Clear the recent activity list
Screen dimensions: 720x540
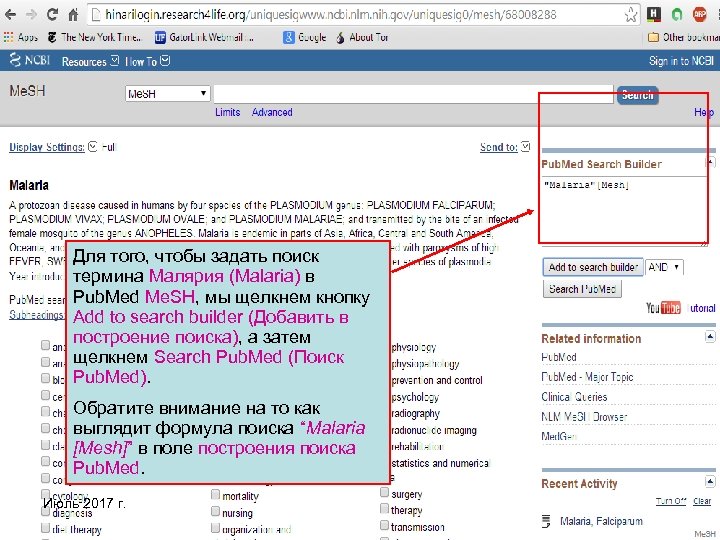point(702,501)
